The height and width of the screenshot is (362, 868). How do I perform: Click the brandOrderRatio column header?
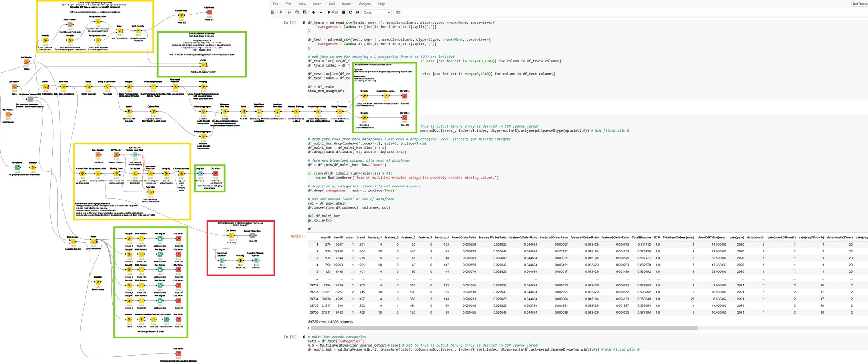click(464, 238)
